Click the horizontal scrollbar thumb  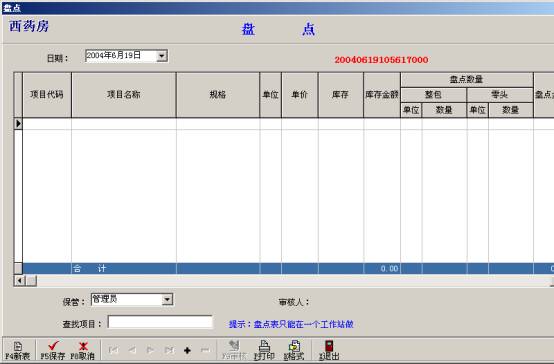[x=31, y=281]
